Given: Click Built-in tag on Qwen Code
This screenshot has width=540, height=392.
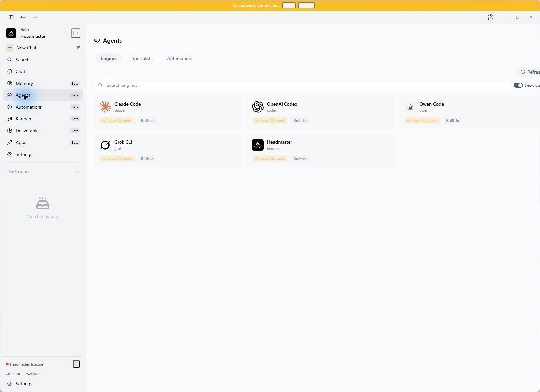Looking at the screenshot, I should click(453, 121).
